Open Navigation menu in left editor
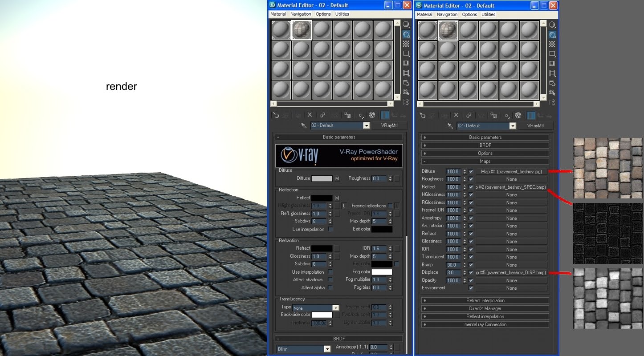The height and width of the screenshot is (356, 644). tap(301, 14)
